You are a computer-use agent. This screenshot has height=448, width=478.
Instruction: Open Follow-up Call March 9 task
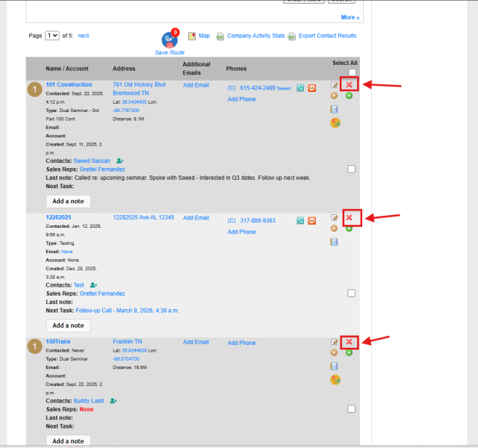[127, 311]
